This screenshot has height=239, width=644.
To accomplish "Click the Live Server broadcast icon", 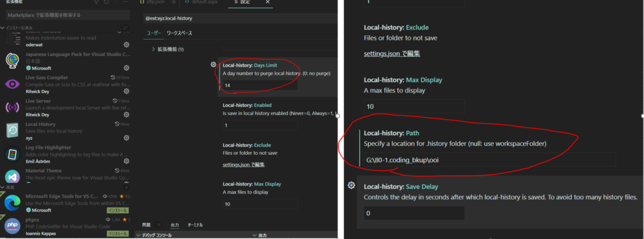I will 13,108.
